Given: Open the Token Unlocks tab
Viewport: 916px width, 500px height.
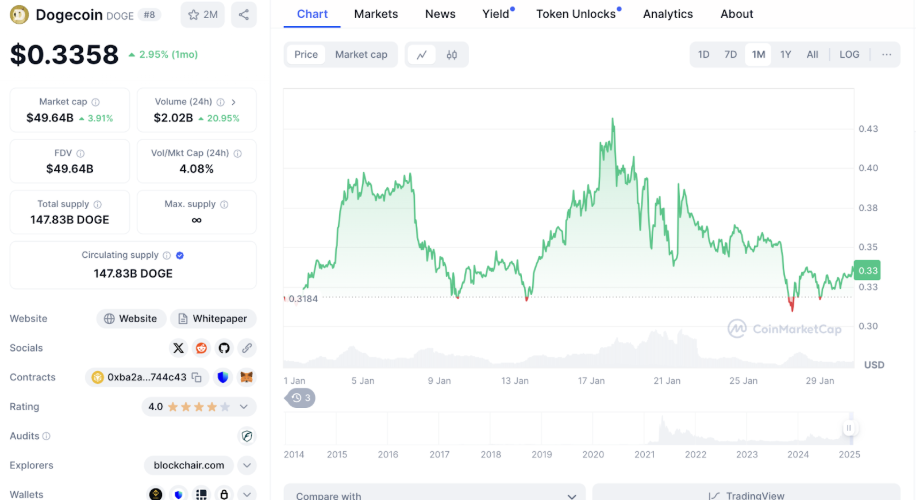Looking at the screenshot, I should tap(576, 14).
